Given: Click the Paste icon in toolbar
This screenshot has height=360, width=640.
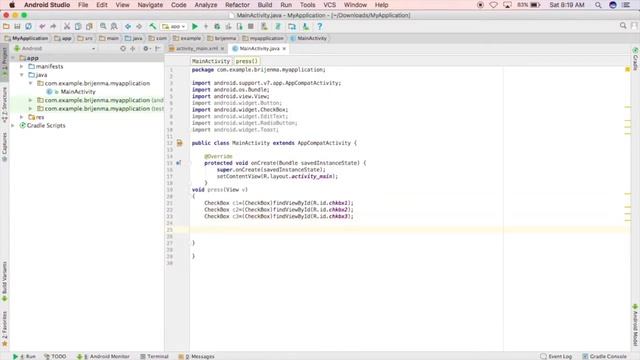Looking at the screenshot, I should (x=89, y=27).
